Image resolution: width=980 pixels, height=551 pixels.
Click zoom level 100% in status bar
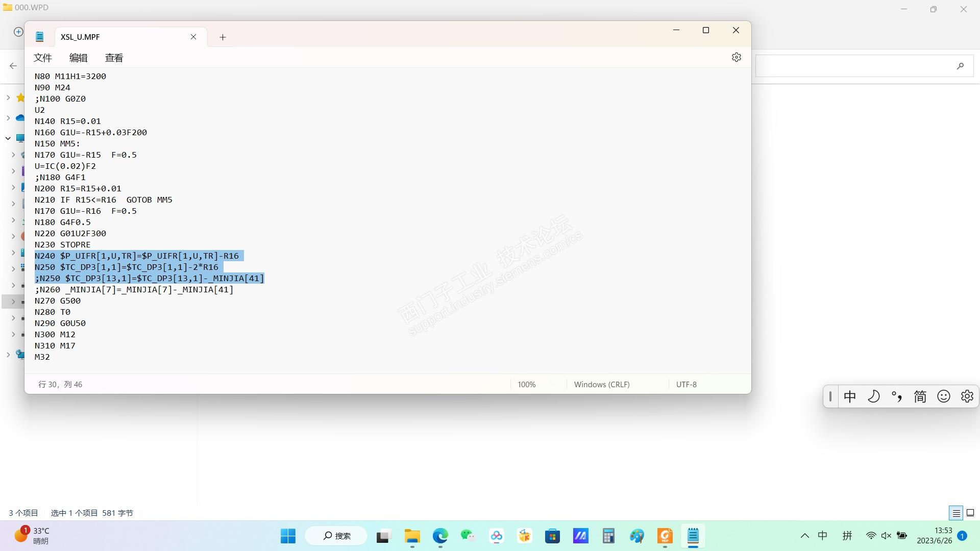coord(526,384)
